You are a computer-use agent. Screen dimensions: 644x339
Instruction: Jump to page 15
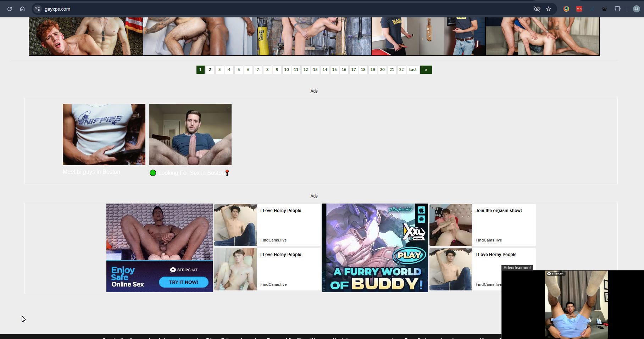point(334,70)
